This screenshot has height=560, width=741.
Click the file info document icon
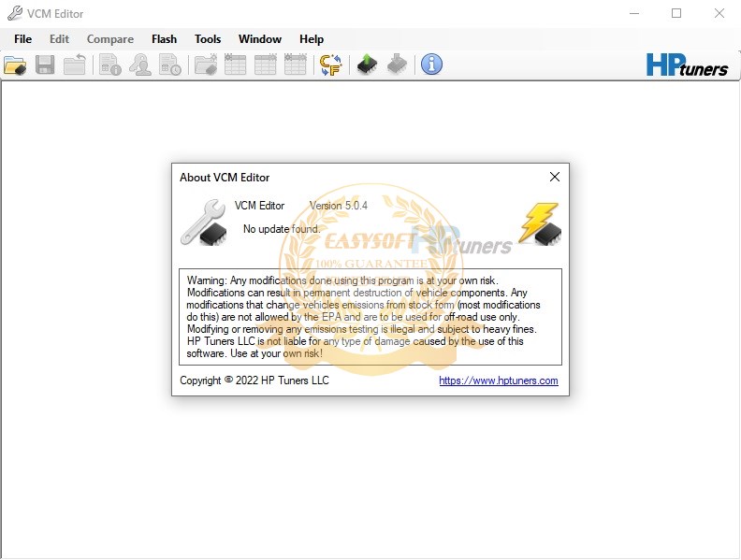point(110,65)
